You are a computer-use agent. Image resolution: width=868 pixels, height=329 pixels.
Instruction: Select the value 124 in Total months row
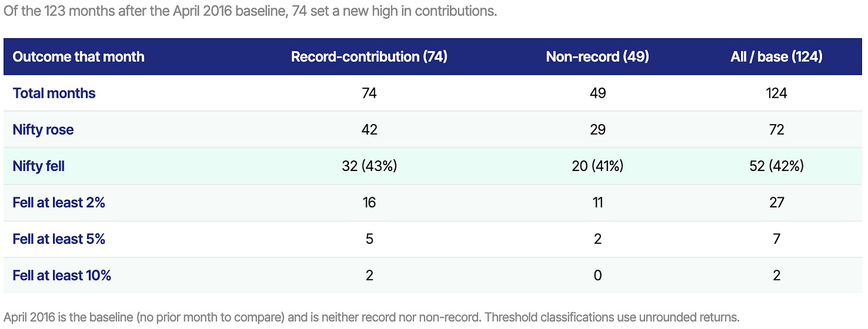tap(776, 93)
